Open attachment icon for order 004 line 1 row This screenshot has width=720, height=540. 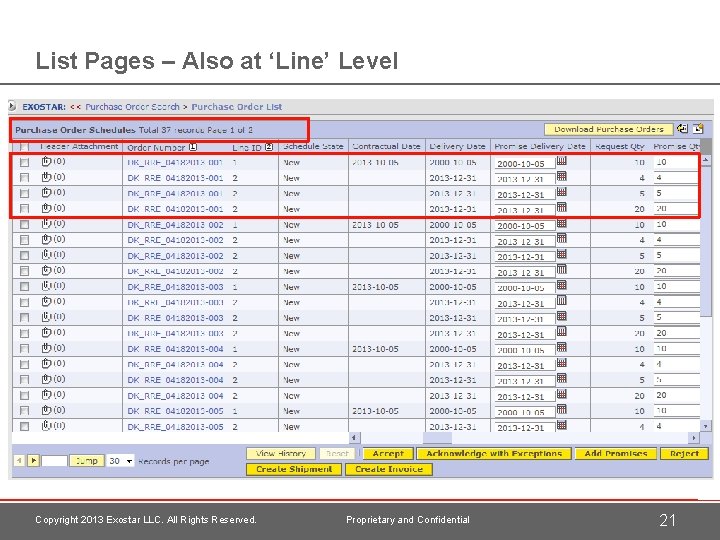tap(46, 348)
